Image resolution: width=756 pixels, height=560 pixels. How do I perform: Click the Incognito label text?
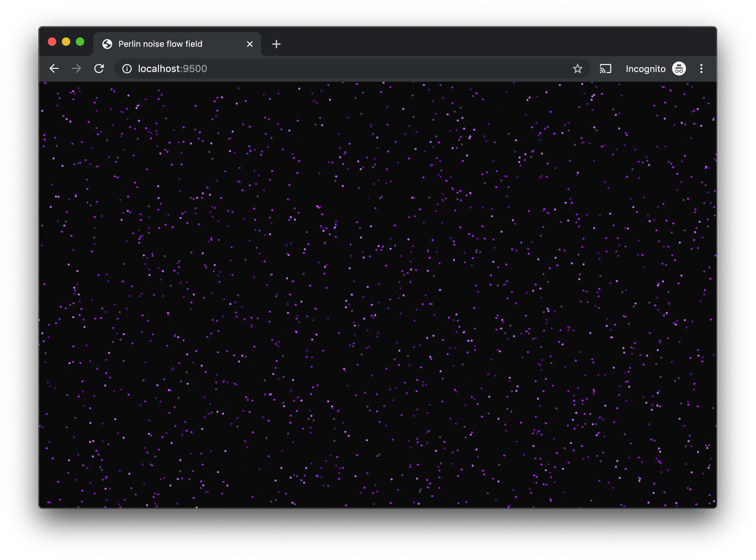click(645, 69)
